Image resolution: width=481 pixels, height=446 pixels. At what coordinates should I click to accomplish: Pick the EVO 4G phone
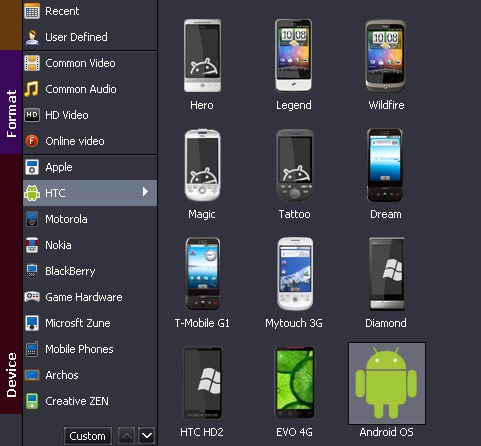294,383
